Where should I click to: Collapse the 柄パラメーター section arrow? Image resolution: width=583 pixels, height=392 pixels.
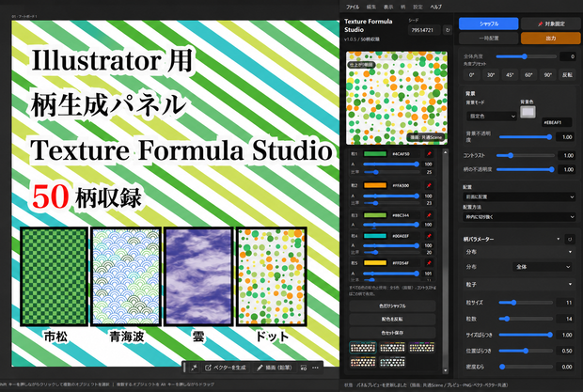click(x=559, y=240)
